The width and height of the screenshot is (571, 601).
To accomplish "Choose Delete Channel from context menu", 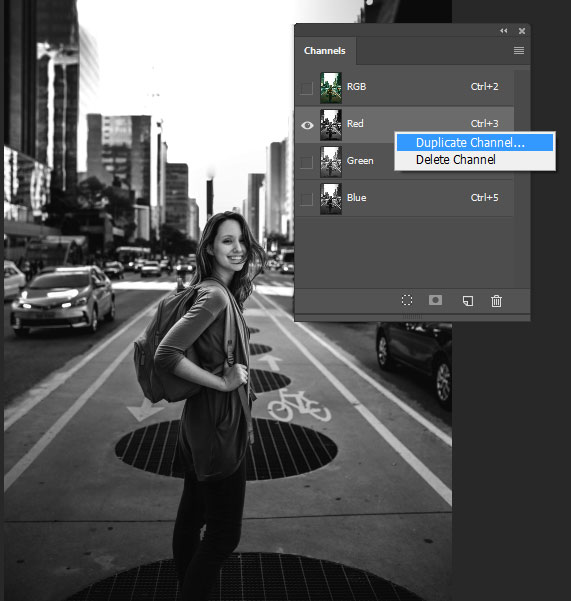I will pos(475,159).
